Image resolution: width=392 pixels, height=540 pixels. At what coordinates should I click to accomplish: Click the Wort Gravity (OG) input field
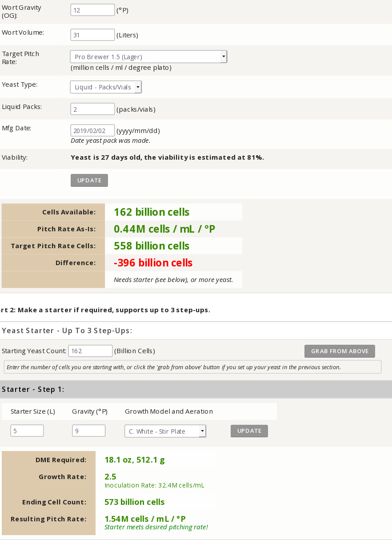point(92,10)
